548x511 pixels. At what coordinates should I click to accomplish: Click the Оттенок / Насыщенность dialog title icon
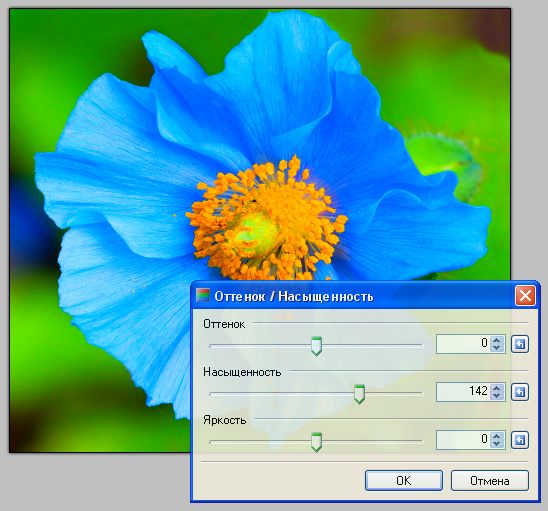(x=202, y=295)
